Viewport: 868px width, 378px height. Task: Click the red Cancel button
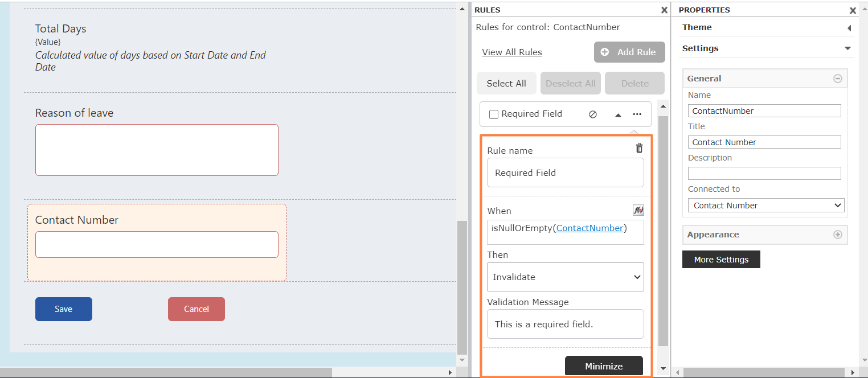pyautogui.click(x=196, y=309)
